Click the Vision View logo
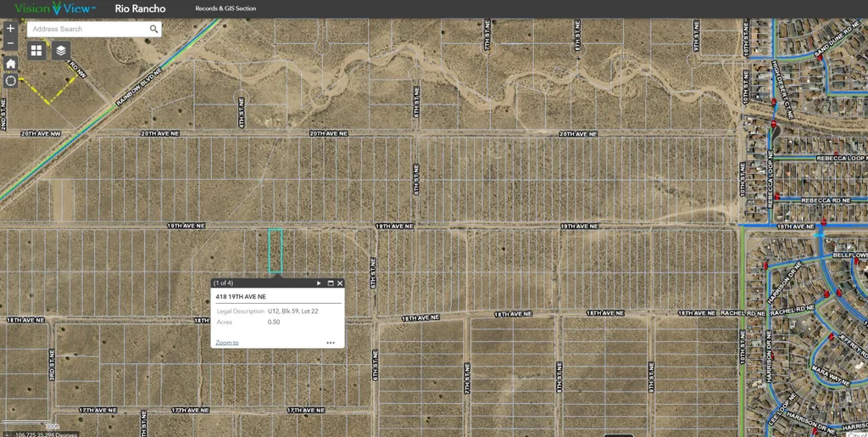The width and height of the screenshot is (868, 437). pos(55,8)
